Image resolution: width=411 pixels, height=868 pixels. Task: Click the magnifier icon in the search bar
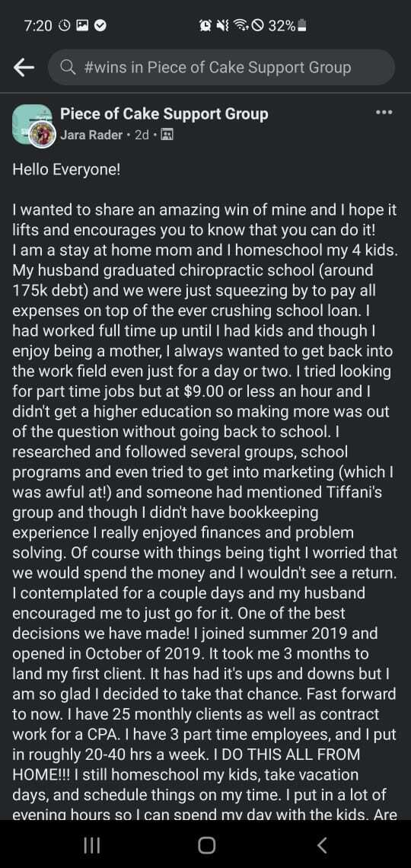[x=68, y=68]
